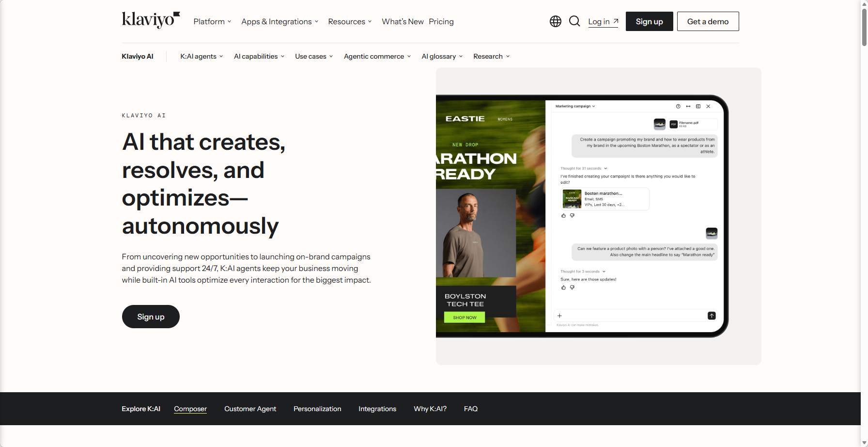Click the 'EASTIE' brand name in the preview
The width and height of the screenshot is (868, 447).
pyautogui.click(x=465, y=118)
